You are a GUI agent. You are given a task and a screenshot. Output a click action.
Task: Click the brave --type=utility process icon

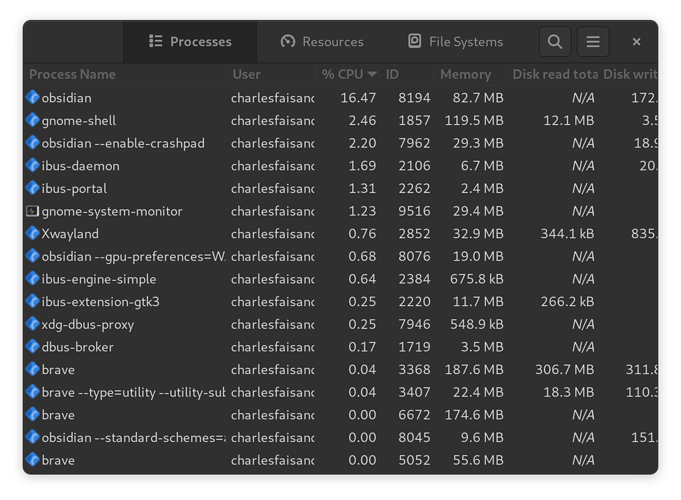pyautogui.click(x=33, y=392)
